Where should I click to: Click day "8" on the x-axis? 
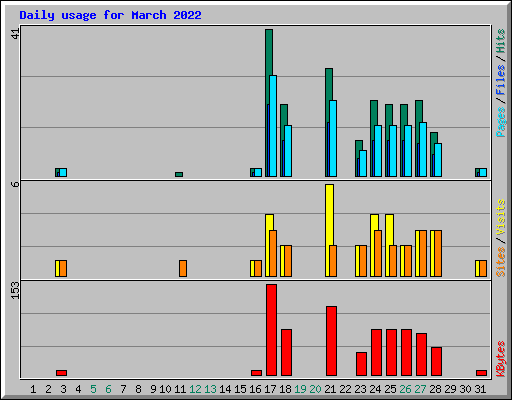coord(138,389)
